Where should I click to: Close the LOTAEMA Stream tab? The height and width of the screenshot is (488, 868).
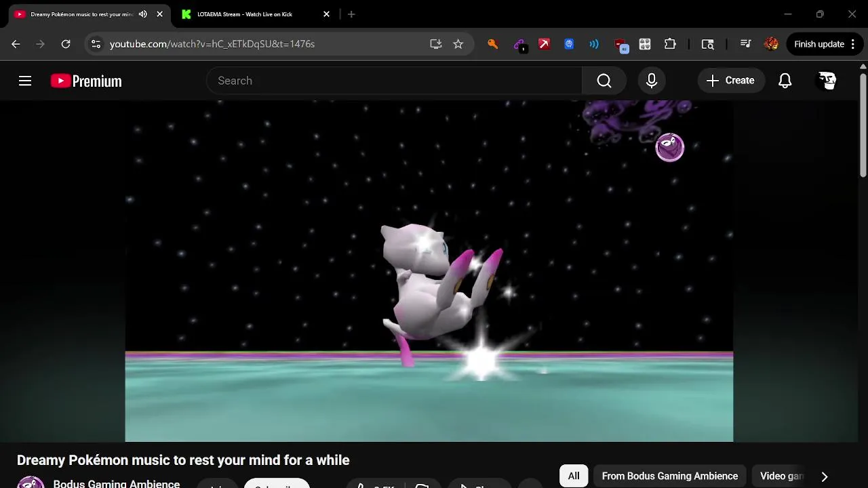326,14
